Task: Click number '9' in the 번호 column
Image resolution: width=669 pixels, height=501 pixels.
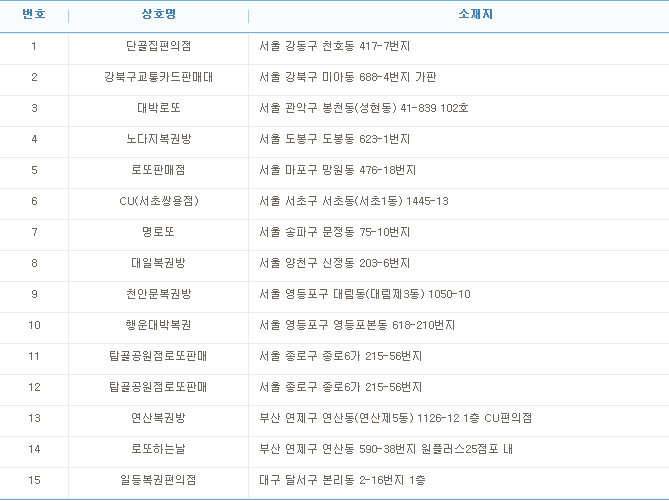Action: click(x=34, y=294)
